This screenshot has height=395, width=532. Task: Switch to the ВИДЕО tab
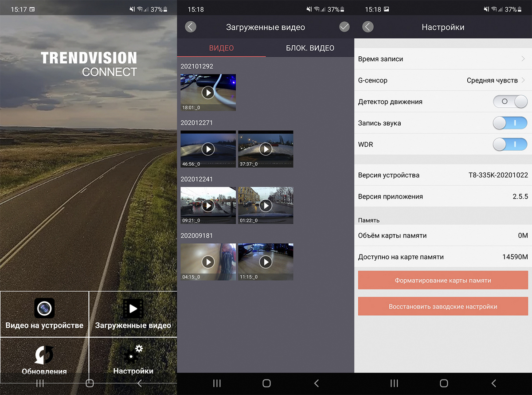(x=221, y=48)
